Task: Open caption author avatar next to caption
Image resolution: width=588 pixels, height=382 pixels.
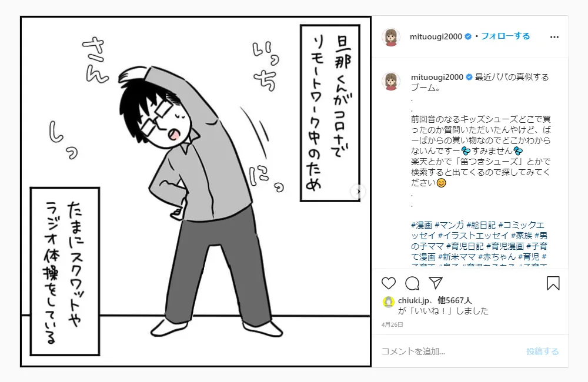Action: [x=391, y=81]
